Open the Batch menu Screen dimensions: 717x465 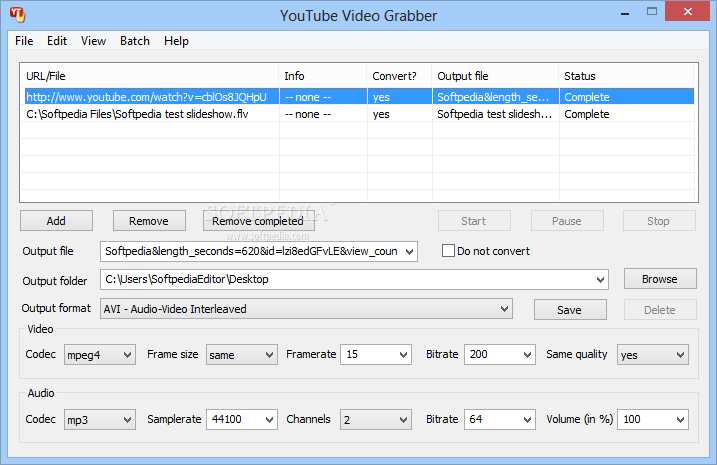point(134,41)
